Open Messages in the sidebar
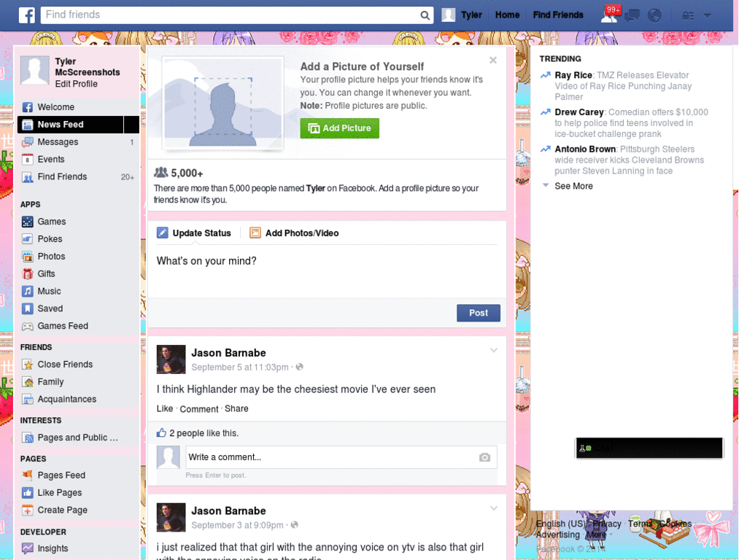 tap(79, 142)
